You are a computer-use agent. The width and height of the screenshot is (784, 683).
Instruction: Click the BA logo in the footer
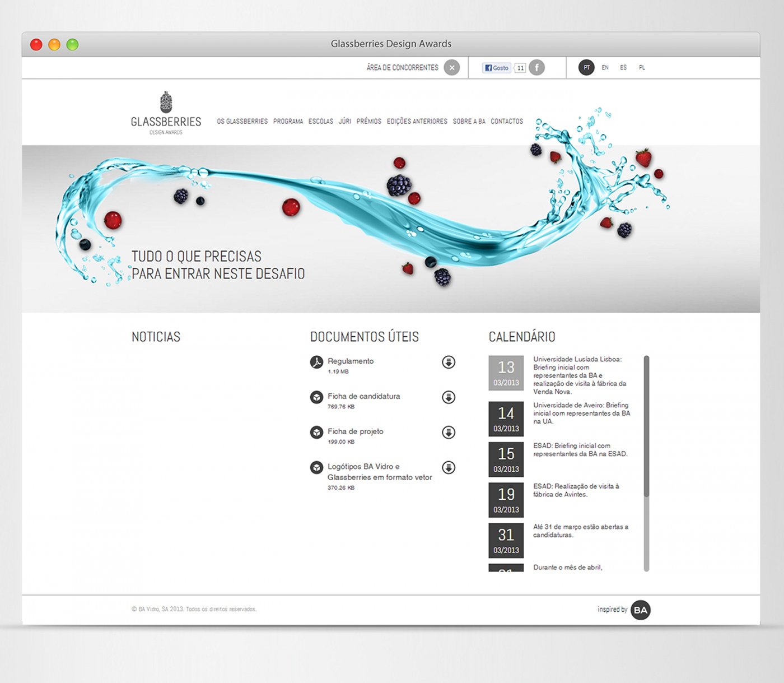point(642,610)
